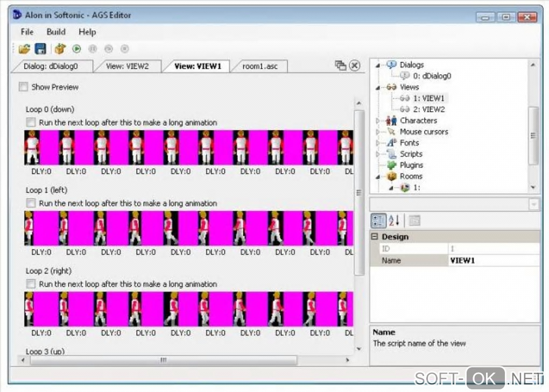
Task: Click the ID property value field
Action: (494, 248)
